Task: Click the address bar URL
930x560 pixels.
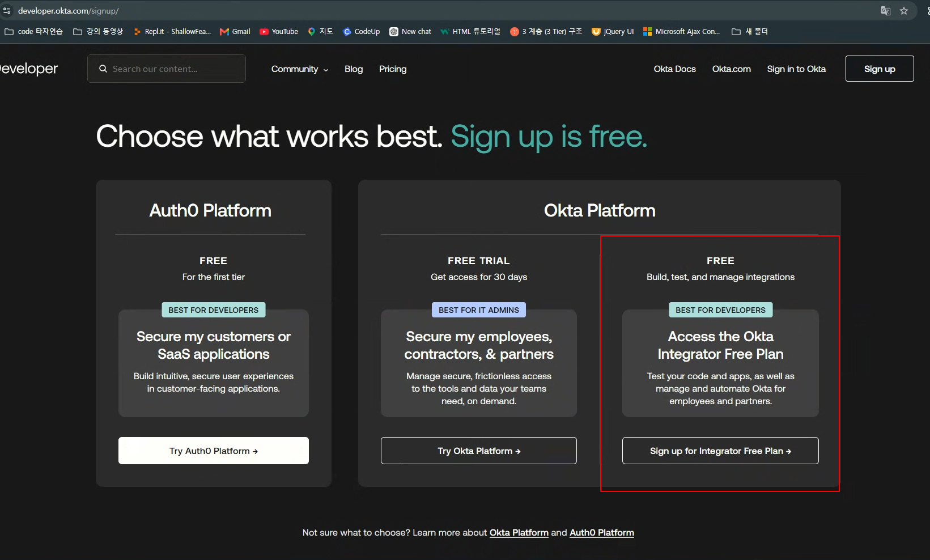Action: 68,11
